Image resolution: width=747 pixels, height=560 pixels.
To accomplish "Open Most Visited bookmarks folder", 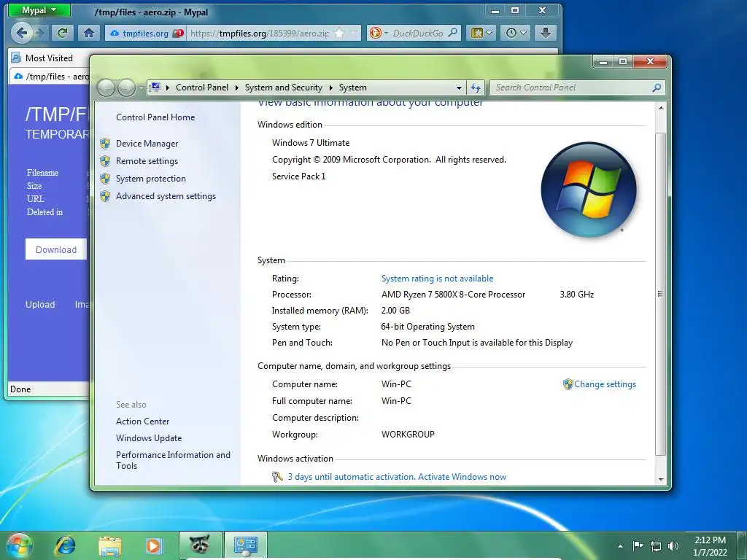I will 42,58.
